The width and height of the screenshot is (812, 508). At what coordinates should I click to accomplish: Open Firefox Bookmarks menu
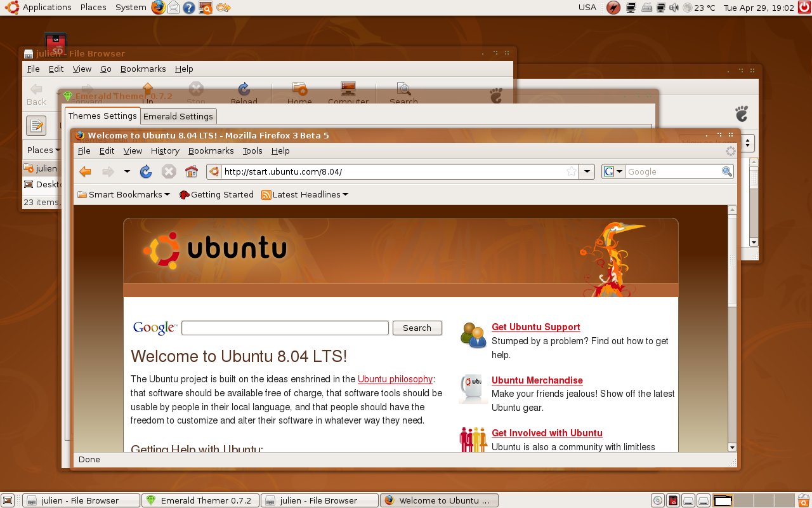pyautogui.click(x=211, y=150)
